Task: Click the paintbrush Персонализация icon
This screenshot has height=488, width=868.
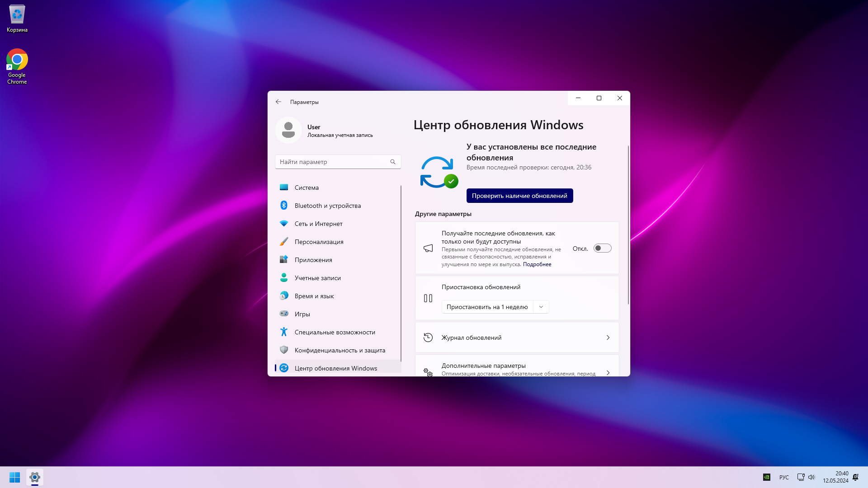Action: [x=284, y=242]
